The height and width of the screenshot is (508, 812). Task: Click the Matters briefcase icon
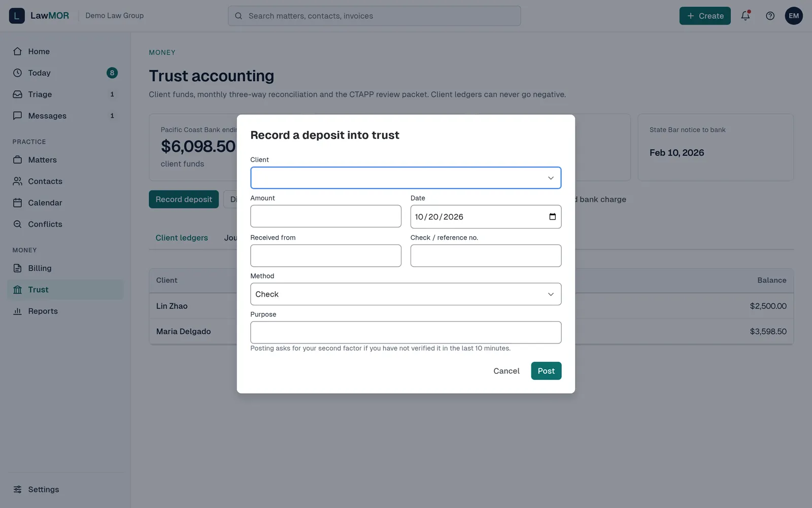[x=17, y=160]
